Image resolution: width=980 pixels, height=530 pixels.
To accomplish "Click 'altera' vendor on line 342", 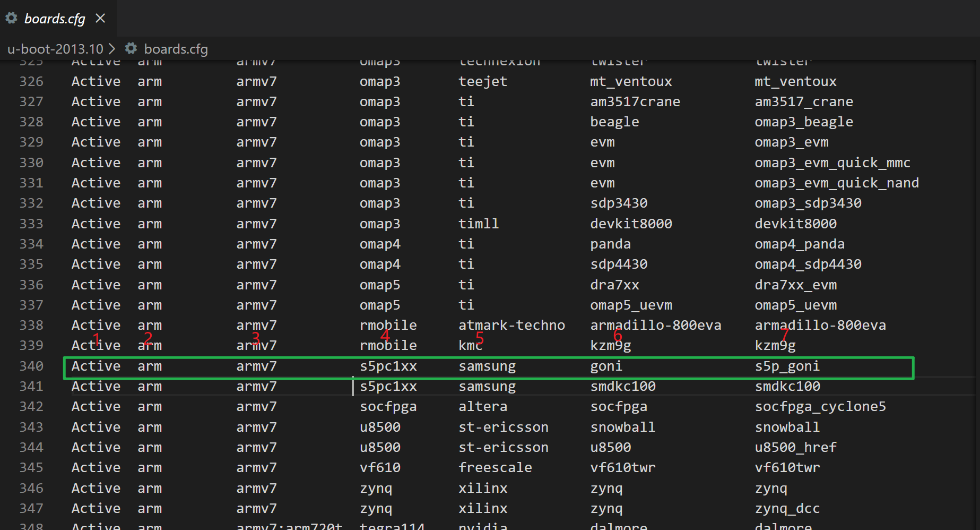I will pyautogui.click(x=483, y=406).
